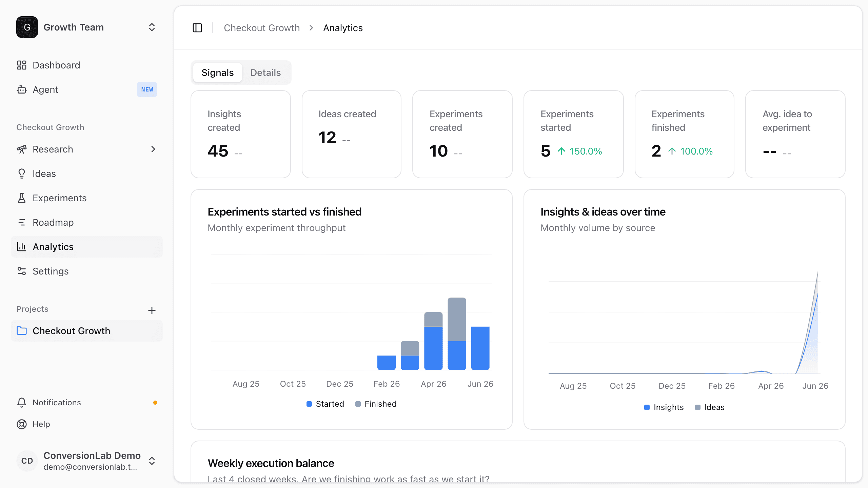Click the 150.0% change value

pos(586,151)
